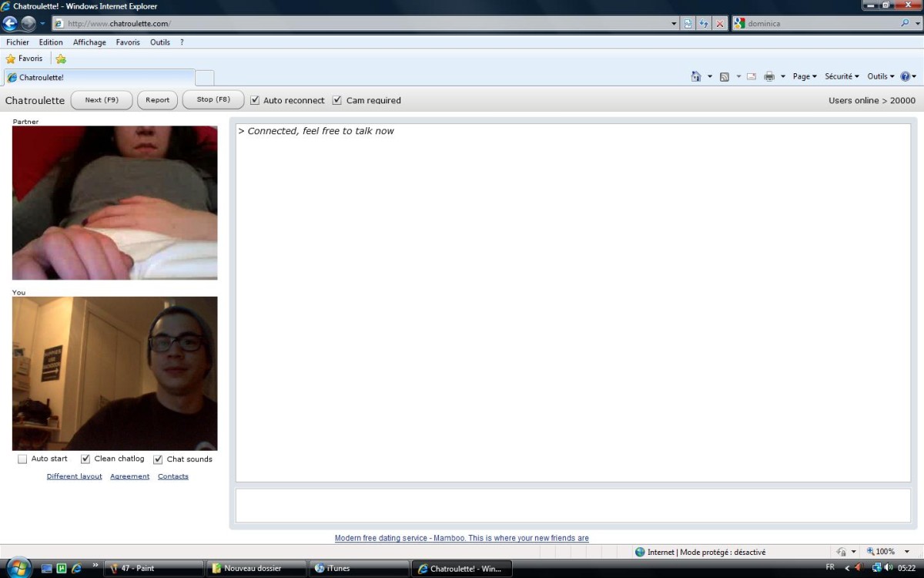
Task: Switch to iTunes taskbar window
Action: (360, 569)
